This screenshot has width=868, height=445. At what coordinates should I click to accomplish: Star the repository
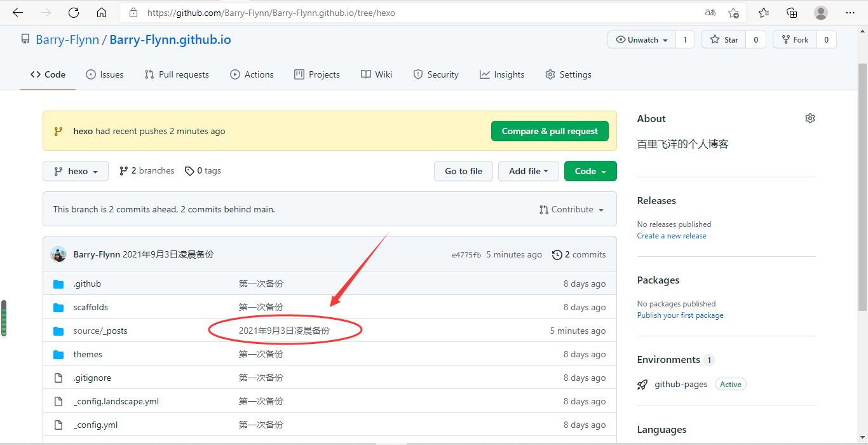724,39
